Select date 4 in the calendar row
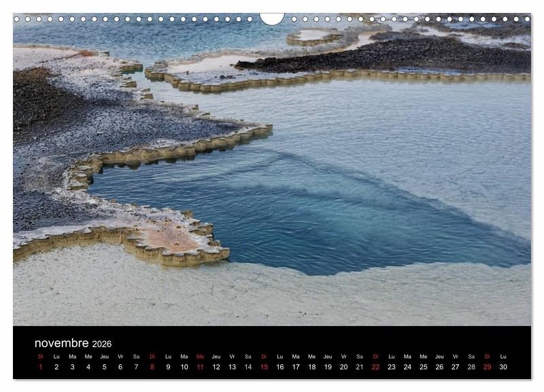This screenshot has width=544, height=392. tap(88, 367)
